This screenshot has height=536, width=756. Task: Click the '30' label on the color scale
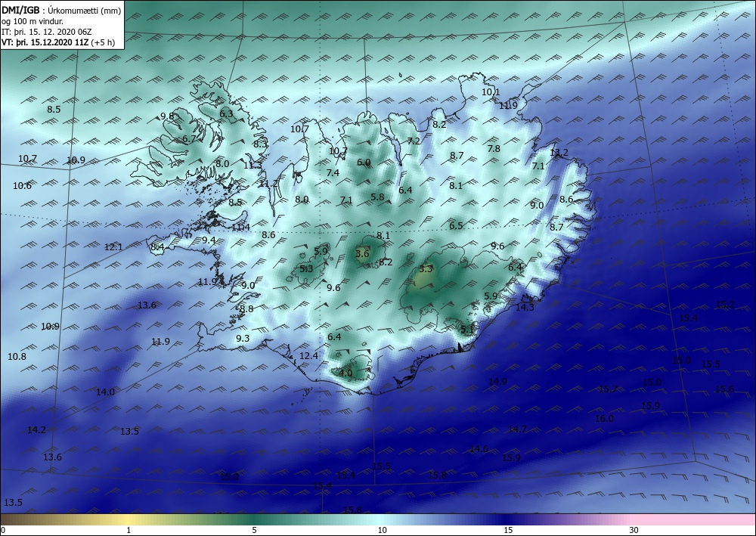[x=634, y=530]
